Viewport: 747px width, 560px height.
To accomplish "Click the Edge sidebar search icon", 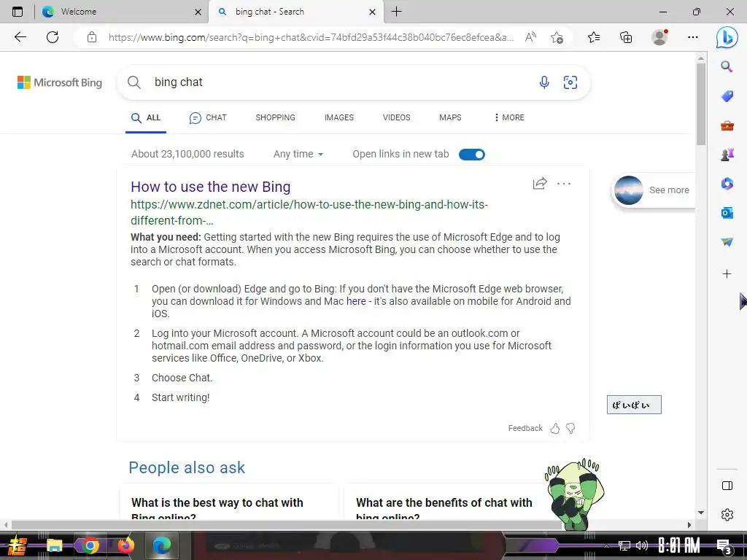I will (x=727, y=66).
